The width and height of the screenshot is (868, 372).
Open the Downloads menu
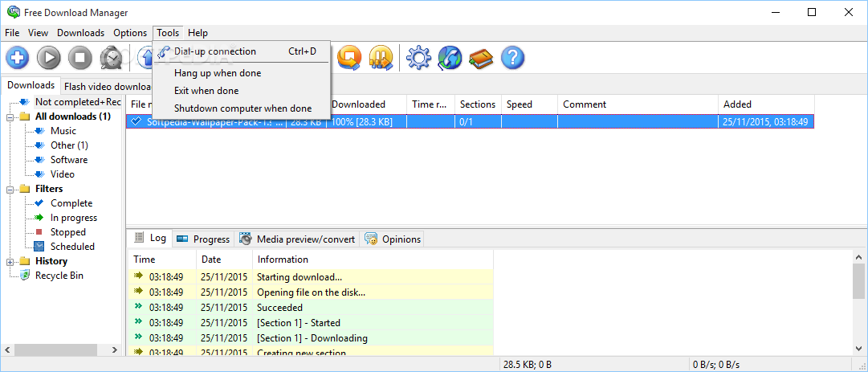pyautogui.click(x=81, y=33)
